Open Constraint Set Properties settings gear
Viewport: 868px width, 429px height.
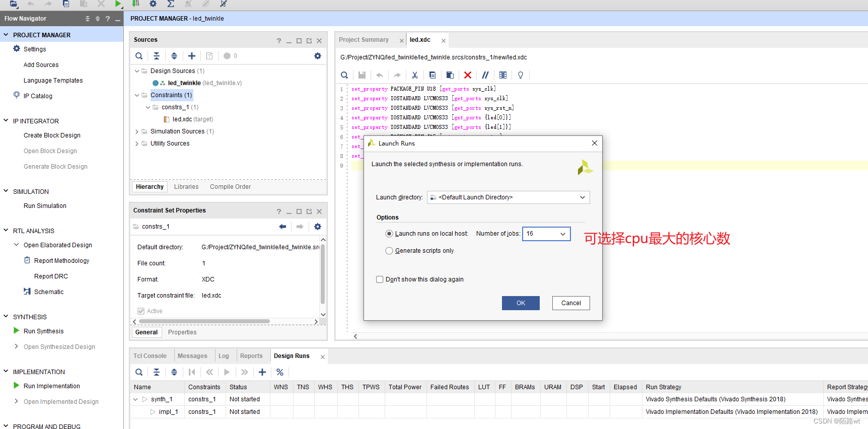coord(318,227)
